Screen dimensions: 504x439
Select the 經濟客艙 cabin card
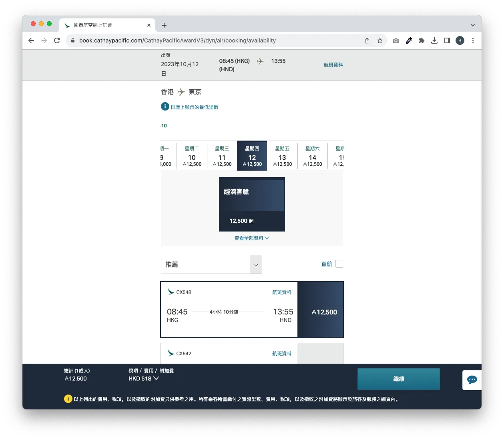[252, 204]
